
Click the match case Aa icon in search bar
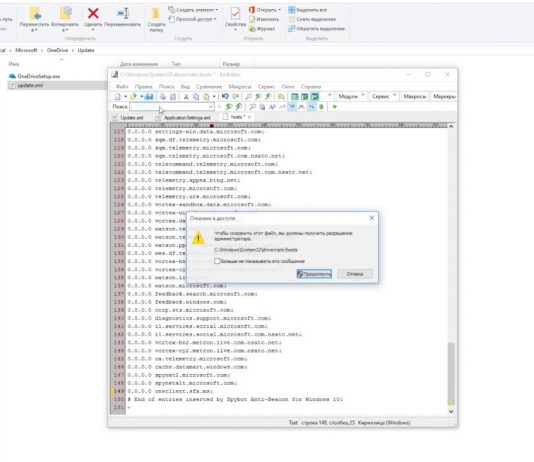click(x=272, y=107)
